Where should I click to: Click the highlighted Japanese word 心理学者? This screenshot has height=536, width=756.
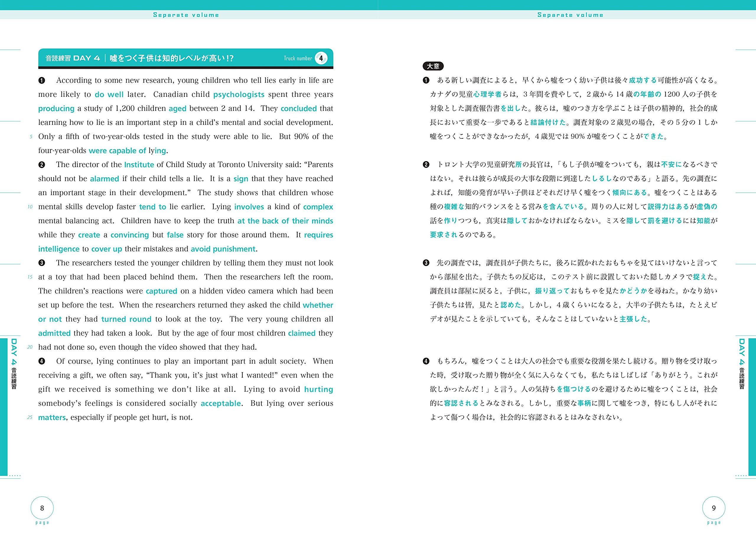click(x=487, y=94)
